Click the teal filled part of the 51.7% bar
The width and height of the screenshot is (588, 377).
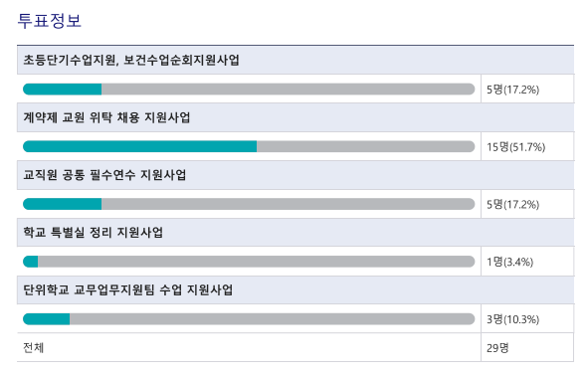pyautogui.click(x=140, y=146)
